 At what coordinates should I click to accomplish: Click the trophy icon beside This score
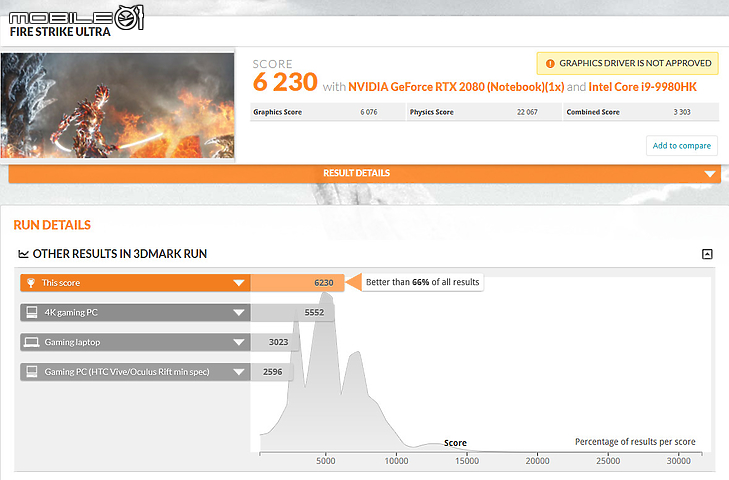31,283
